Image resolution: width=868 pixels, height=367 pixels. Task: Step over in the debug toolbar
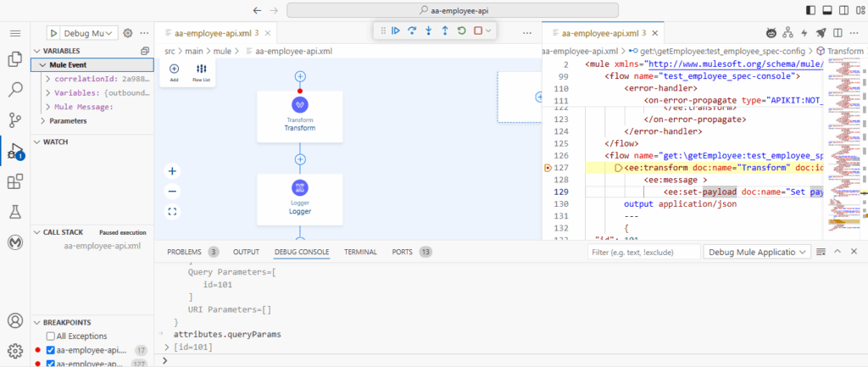412,31
